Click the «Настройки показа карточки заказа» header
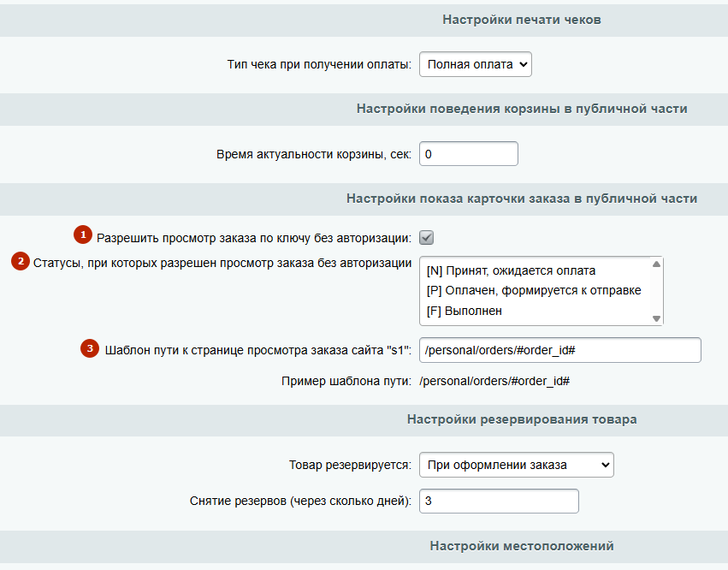Image resolution: width=728 pixels, height=570 pixels. click(522, 199)
